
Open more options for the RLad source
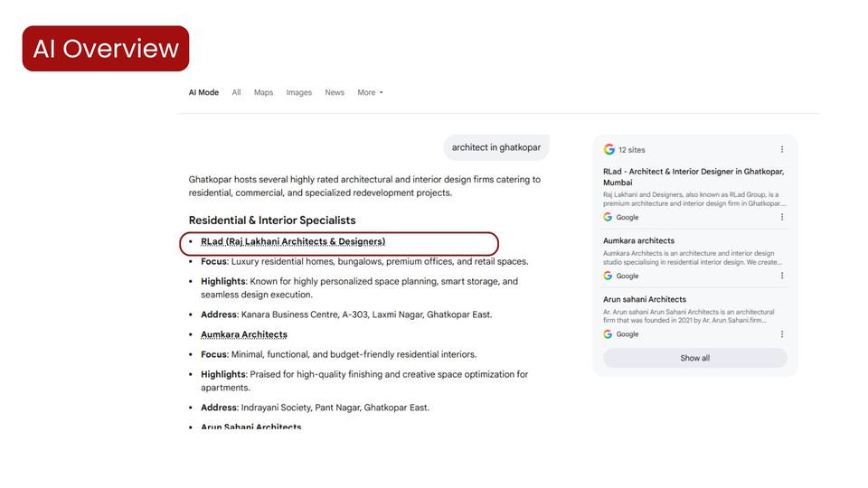(781, 217)
